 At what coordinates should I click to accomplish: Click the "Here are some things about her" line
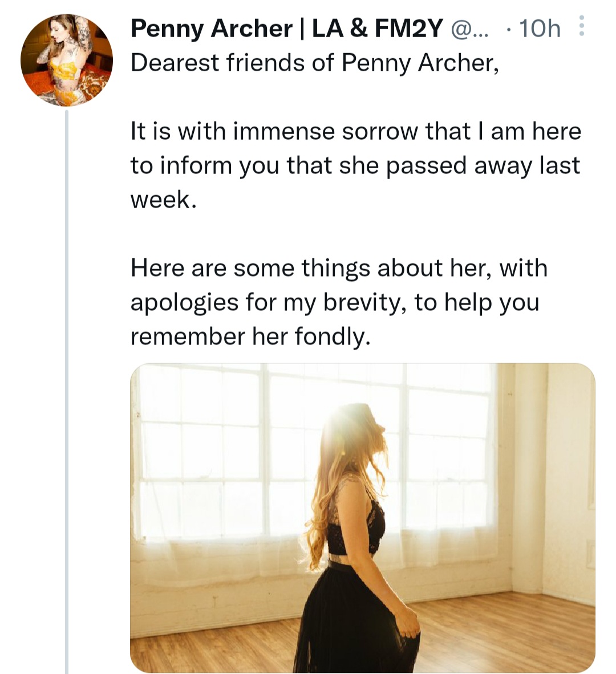(x=339, y=268)
